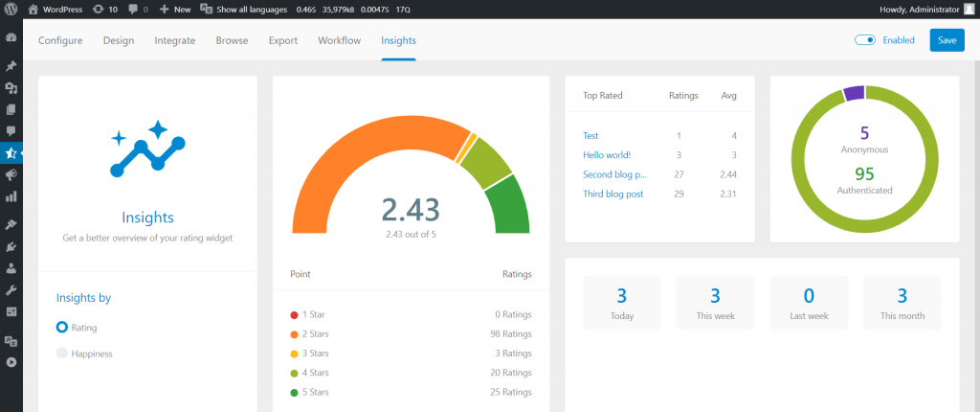The image size is (980, 412).
Task: Click the purple Anonymous segment of the donut chart
Action: [855, 94]
